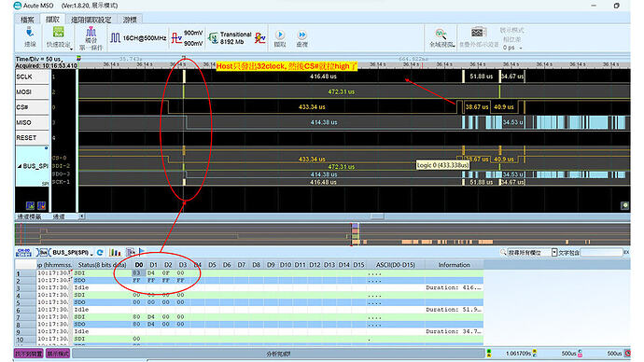The height and width of the screenshot is (362, 644).
Task: Click the 通道標籤 channel label column header
Action: click(29, 216)
